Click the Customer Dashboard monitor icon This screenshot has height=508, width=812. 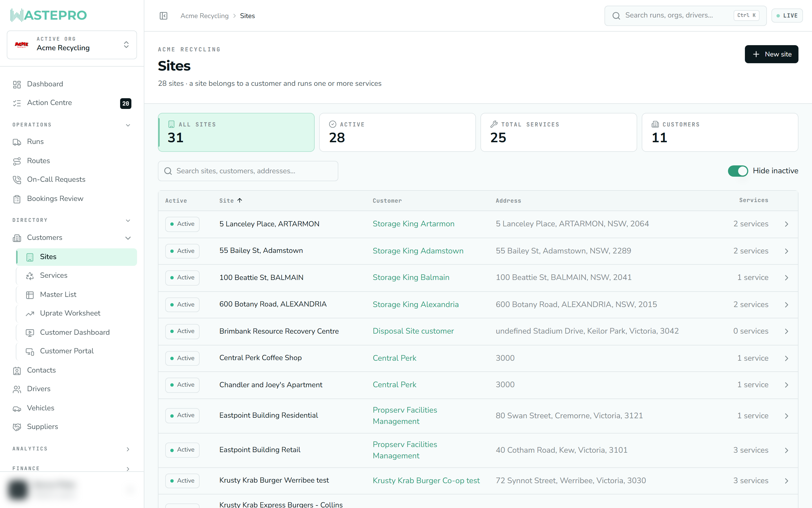click(30, 333)
